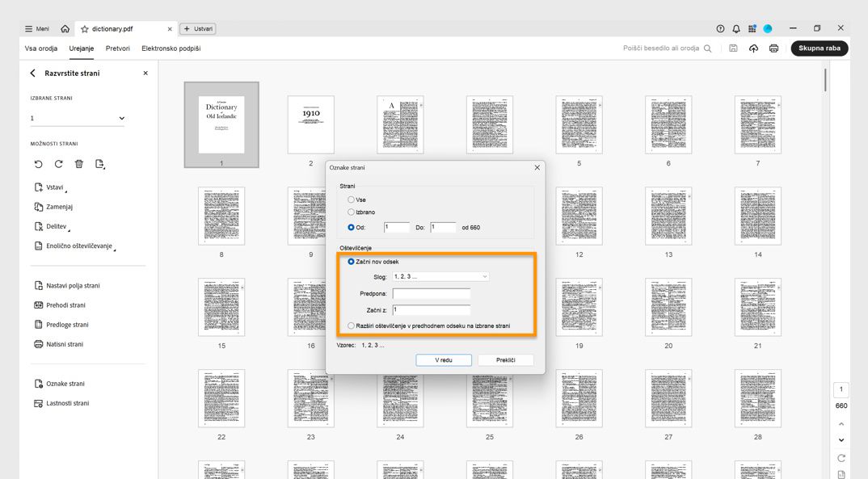Open the Meni hamburger menu

click(x=36, y=29)
